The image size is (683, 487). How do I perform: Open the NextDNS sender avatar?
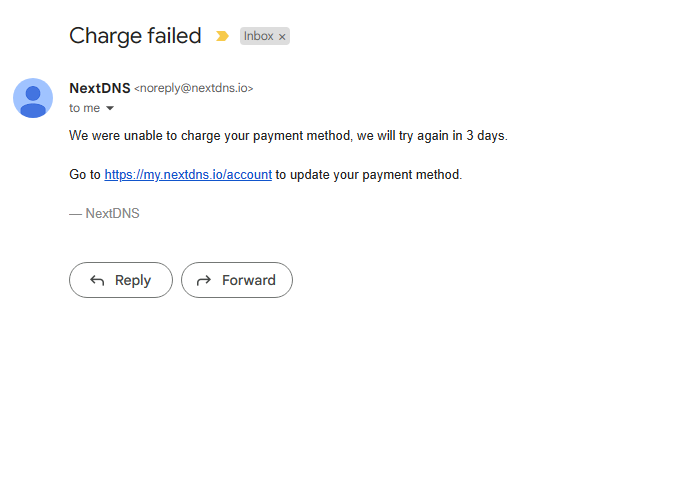pos(33,98)
